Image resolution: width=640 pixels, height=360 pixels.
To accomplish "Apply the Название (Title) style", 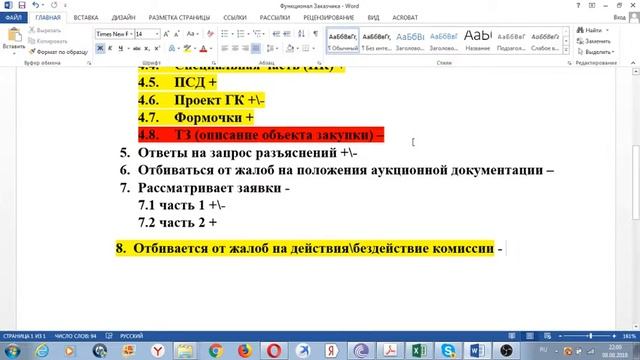I will 478,41.
